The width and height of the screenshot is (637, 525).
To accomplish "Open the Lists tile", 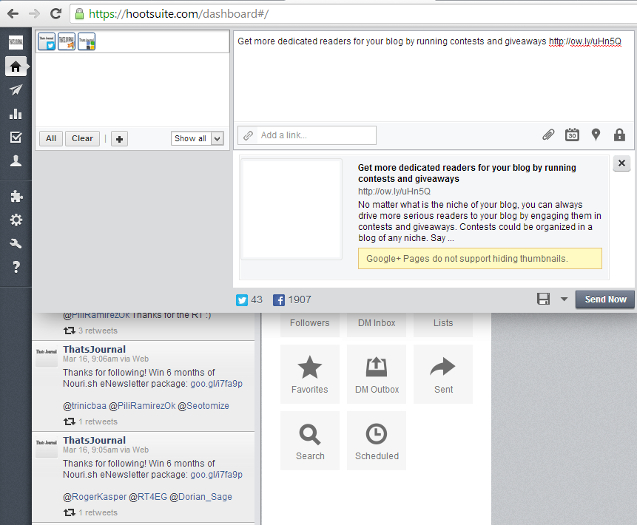I will coord(443,324).
